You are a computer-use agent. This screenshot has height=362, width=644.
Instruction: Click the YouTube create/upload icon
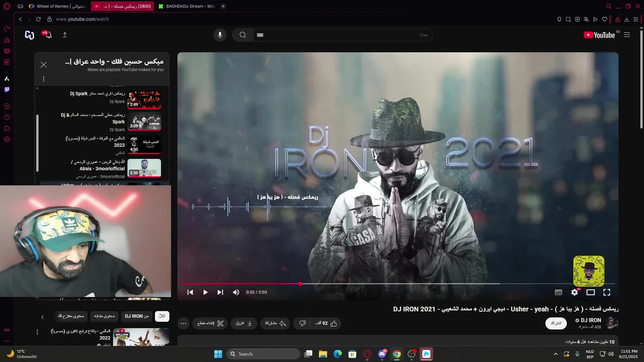[x=65, y=35]
